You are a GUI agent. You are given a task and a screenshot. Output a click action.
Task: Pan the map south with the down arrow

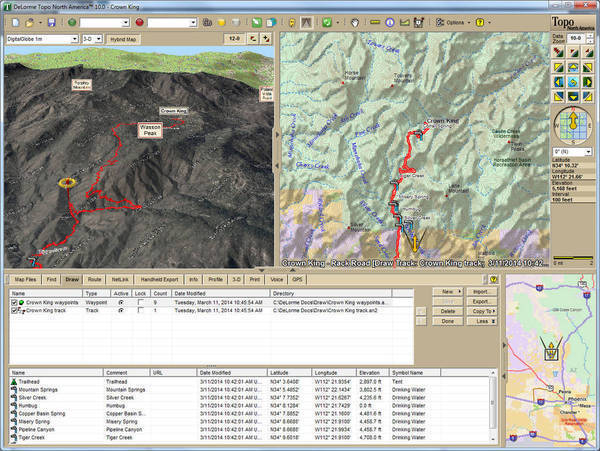573,96
